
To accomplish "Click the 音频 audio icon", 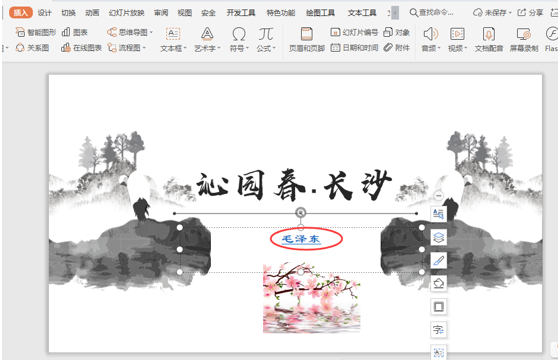I will [x=431, y=34].
